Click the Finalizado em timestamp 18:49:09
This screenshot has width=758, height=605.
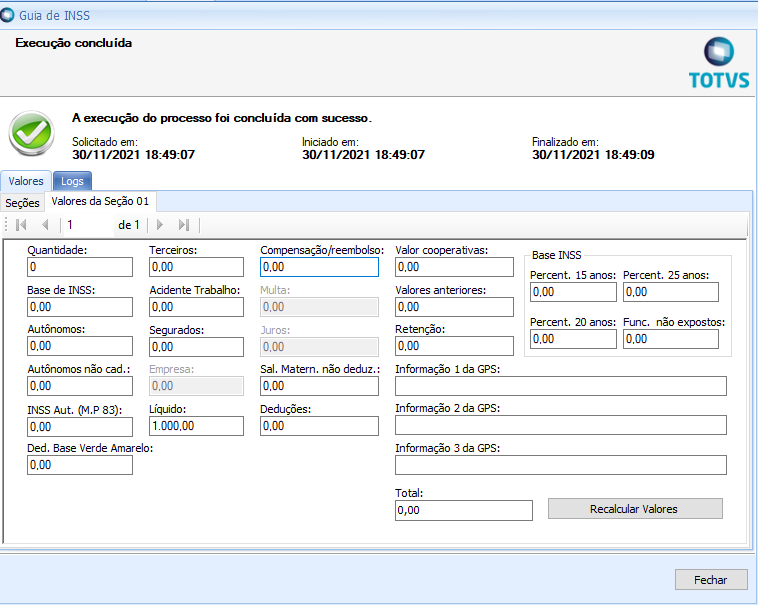click(593, 155)
